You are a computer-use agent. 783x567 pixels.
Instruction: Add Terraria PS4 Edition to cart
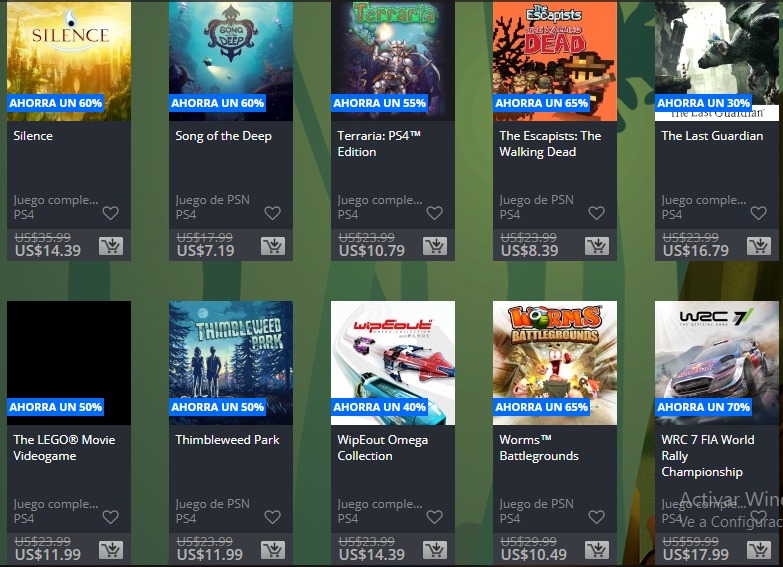(x=435, y=246)
